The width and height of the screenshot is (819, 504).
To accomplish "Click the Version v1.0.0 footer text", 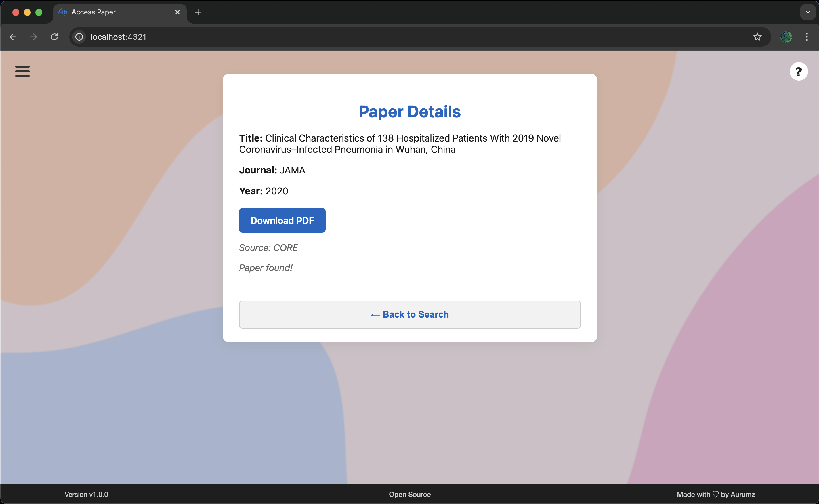I will pyautogui.click(x=86, y=494).
